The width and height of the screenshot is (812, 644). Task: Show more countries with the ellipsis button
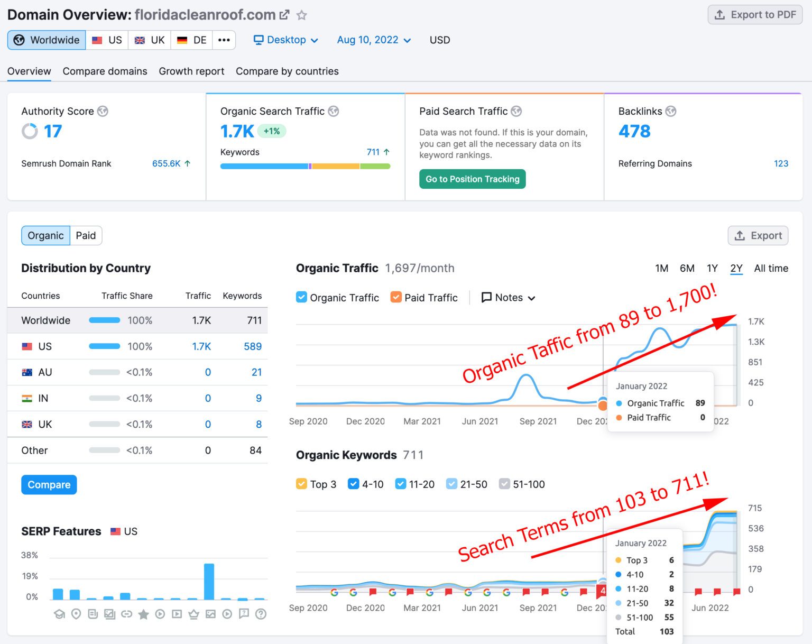tap(224, 40)
